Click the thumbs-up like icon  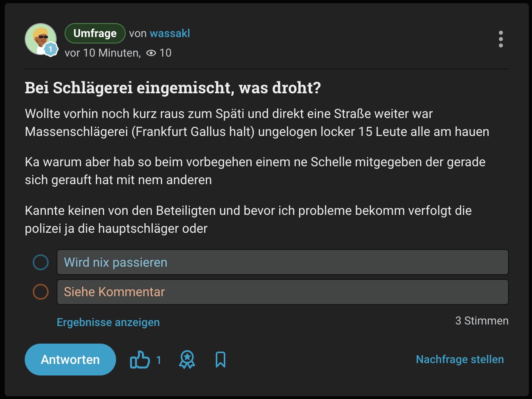(x=140, y=360)
